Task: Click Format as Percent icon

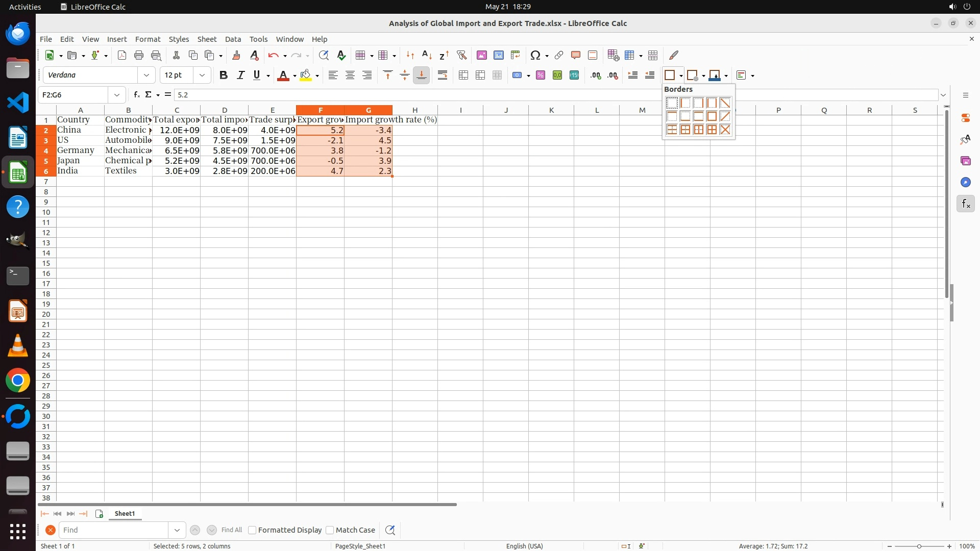Action: point(541,76)
